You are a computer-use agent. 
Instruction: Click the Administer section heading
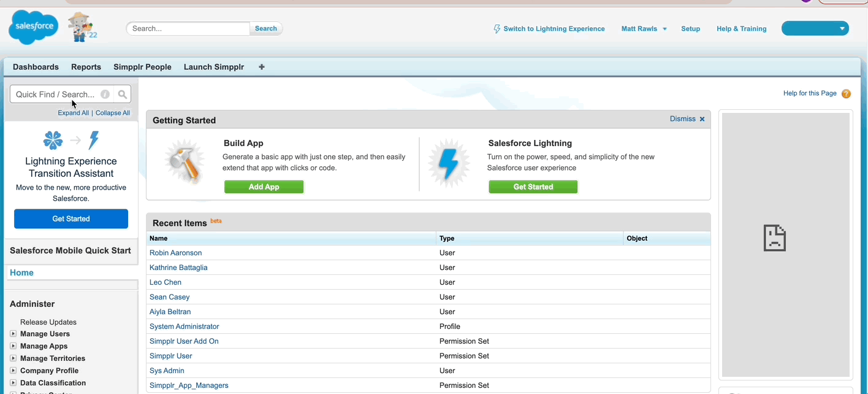tap(32, 304)
